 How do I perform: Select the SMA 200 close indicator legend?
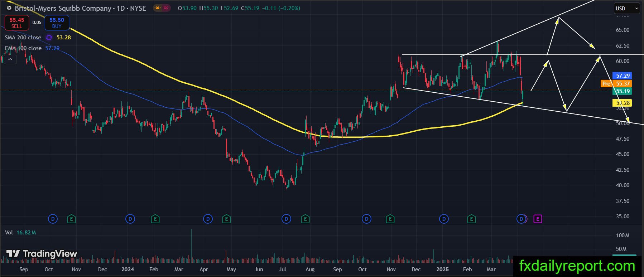pos(23,38)
